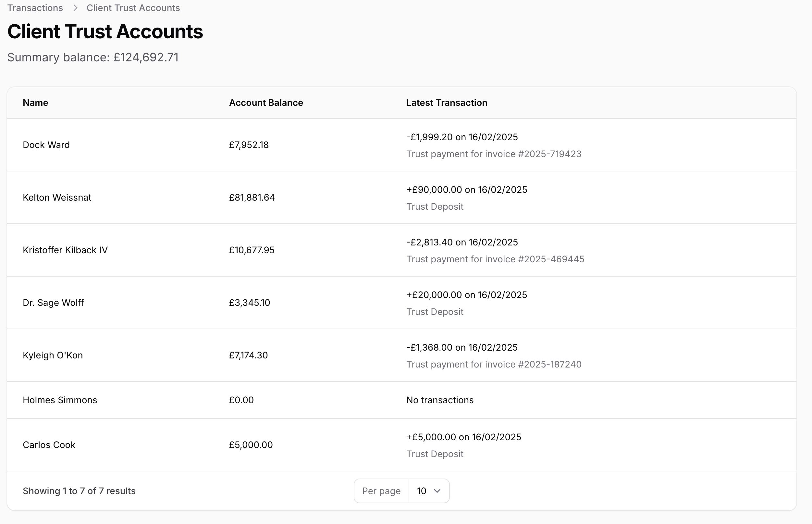Click Kelton Weissnat's Trust Deposit description
Viewport: 812px width, 524px height.
click(x=435, y=206)
